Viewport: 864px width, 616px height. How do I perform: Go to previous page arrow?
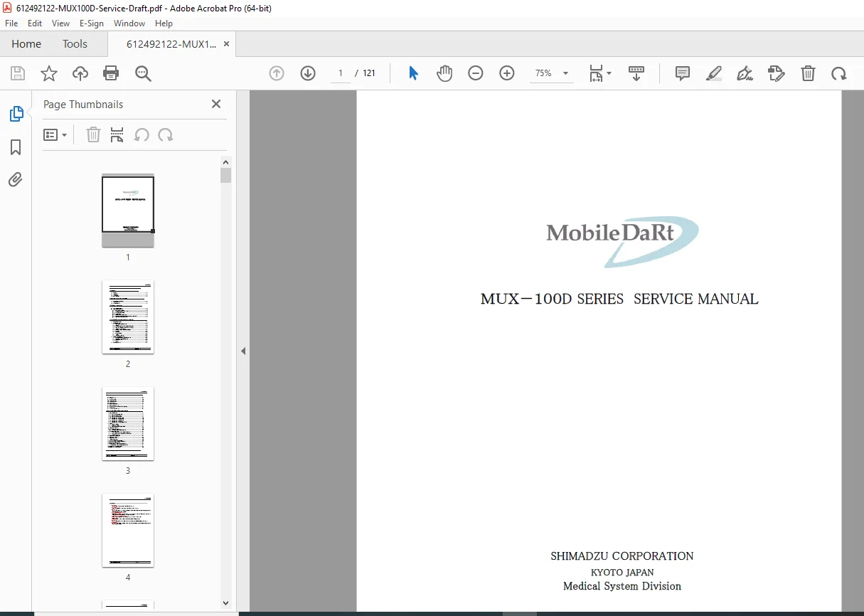pyautogui.click(x=277, y=73)
